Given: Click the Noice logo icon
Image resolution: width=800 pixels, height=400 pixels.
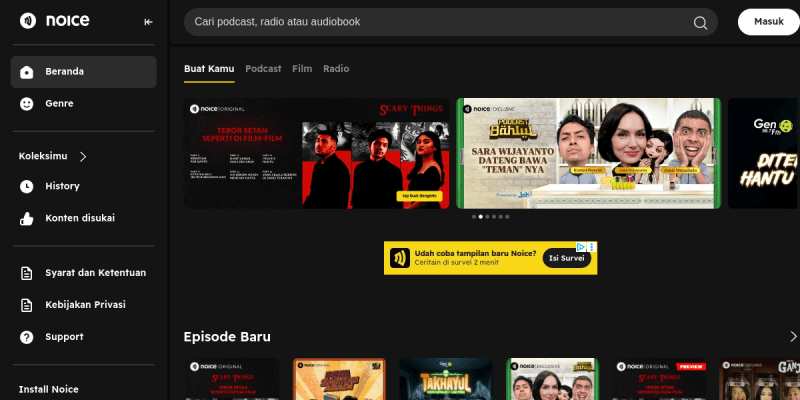Looking at the screenshot, I should click(28, 21).
